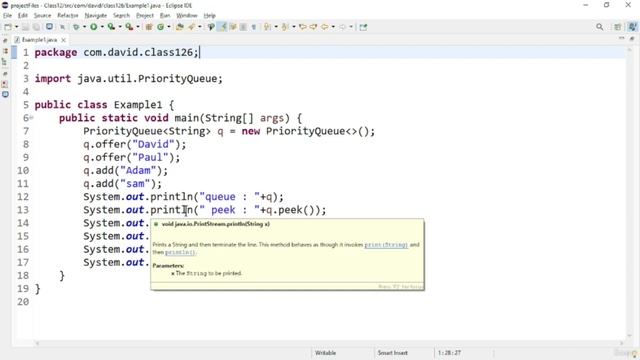Screen dimensions: 640x360
Task: Open the File menu
Action: click(x=7, y=16)
